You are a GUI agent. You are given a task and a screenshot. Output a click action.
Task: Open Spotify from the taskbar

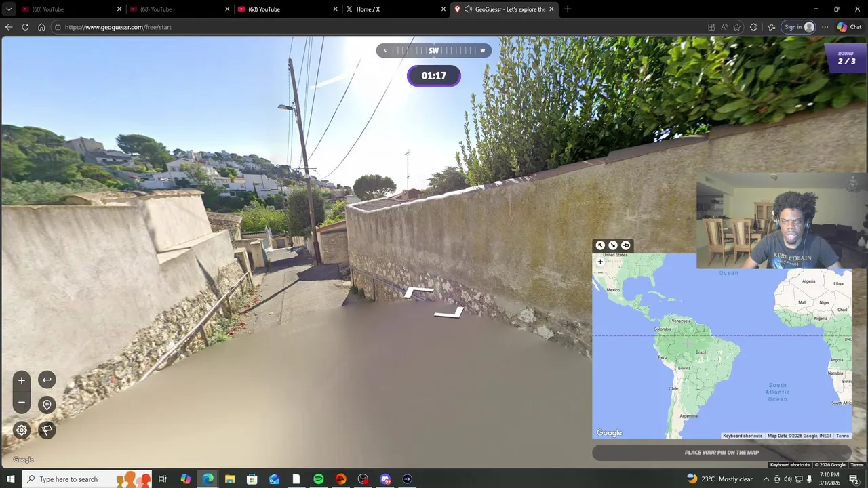pyautogui.click(x=319, y=479)
